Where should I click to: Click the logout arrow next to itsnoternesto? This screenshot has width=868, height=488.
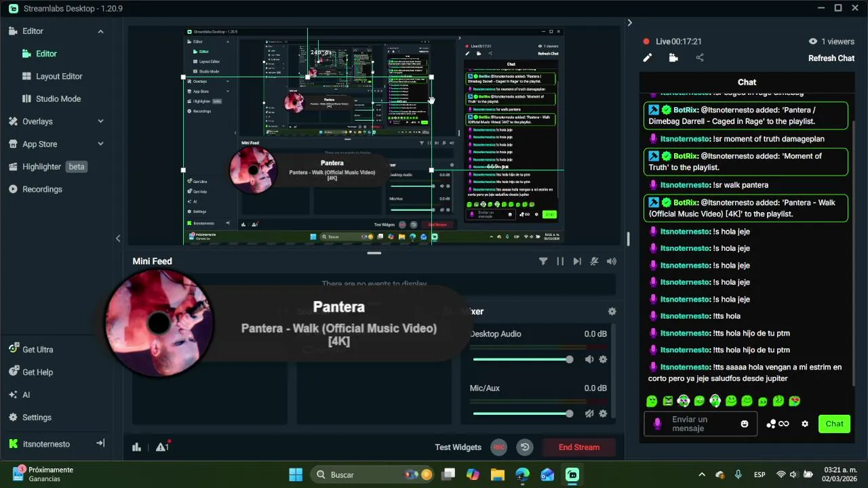tap(100, 443)
